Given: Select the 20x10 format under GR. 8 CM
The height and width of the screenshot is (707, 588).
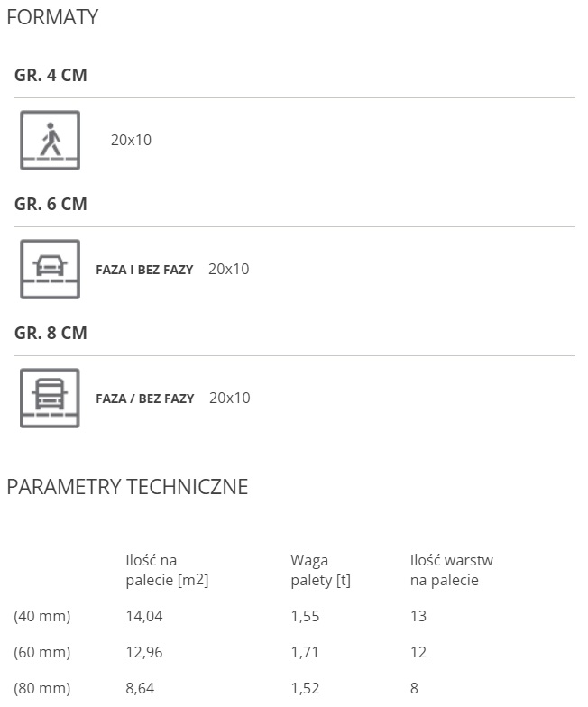Looking at the screenshot, I should tap(229, 399).
